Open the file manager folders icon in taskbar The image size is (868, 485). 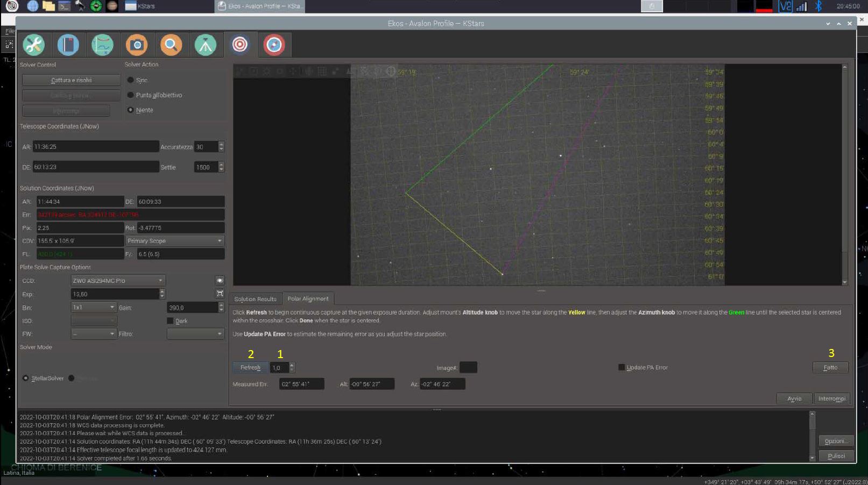coord(48,6)
